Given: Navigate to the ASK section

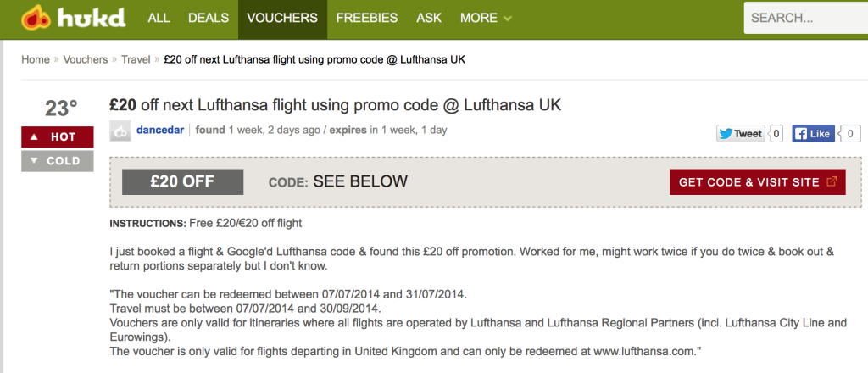Looking at the screenshot, I should tap(429, 18).
